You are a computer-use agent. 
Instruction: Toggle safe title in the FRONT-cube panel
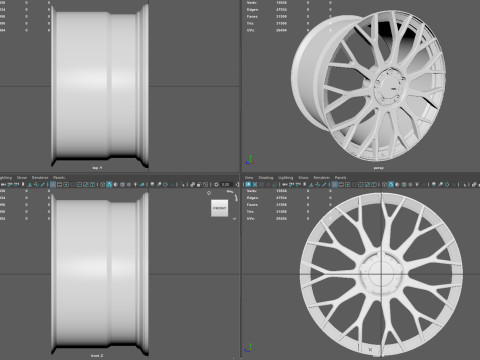[92, 184]
